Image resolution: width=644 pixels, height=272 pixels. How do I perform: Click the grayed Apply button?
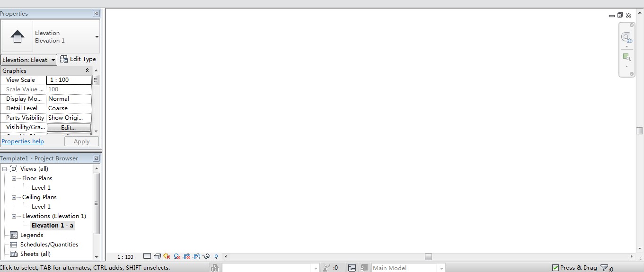81,141
